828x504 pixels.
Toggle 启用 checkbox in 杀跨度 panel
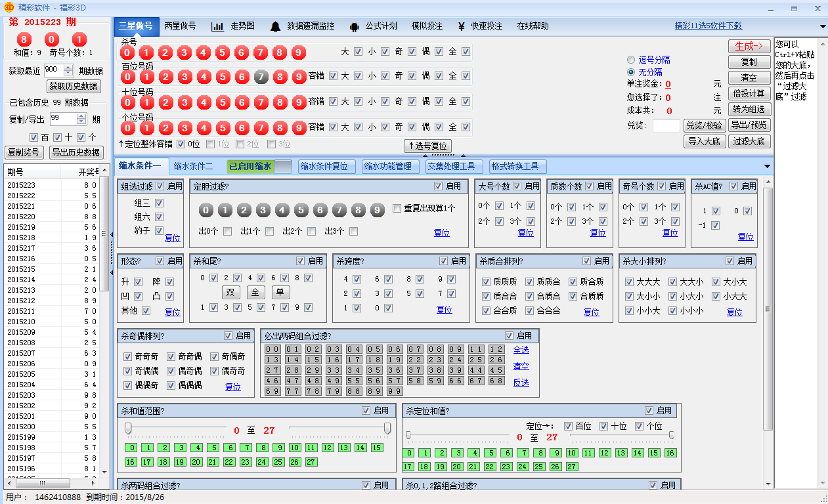pyautogui.click(x=444, y=261)
